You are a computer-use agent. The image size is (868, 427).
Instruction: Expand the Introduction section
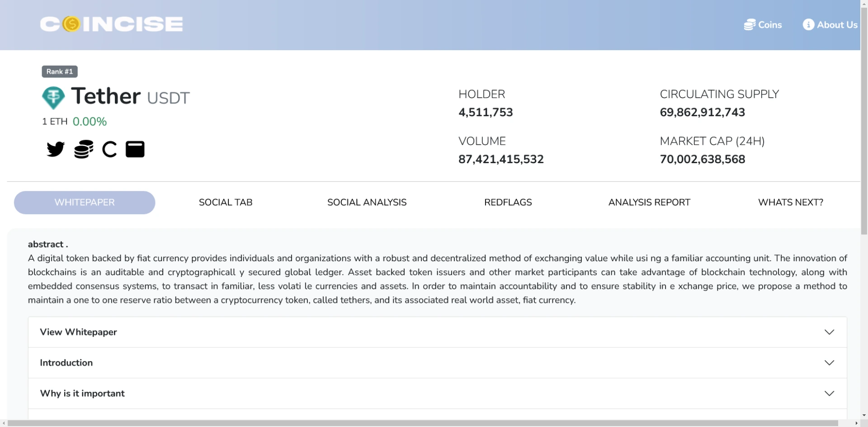point(437,363)
